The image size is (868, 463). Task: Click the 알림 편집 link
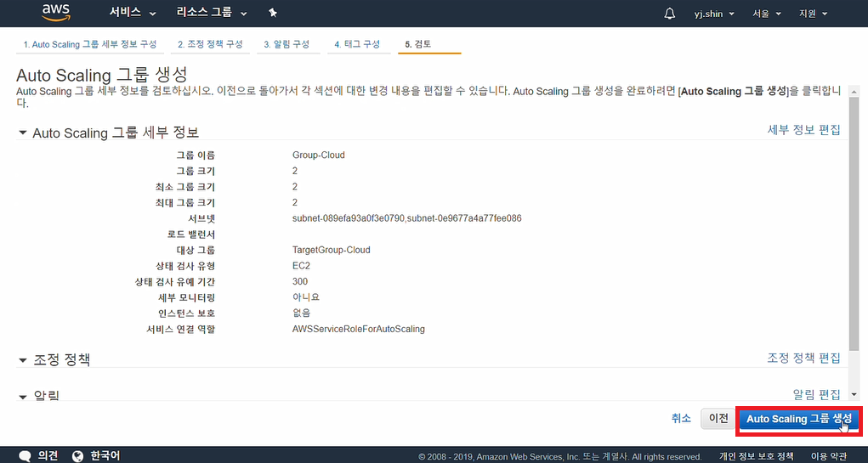coord(817,394)
